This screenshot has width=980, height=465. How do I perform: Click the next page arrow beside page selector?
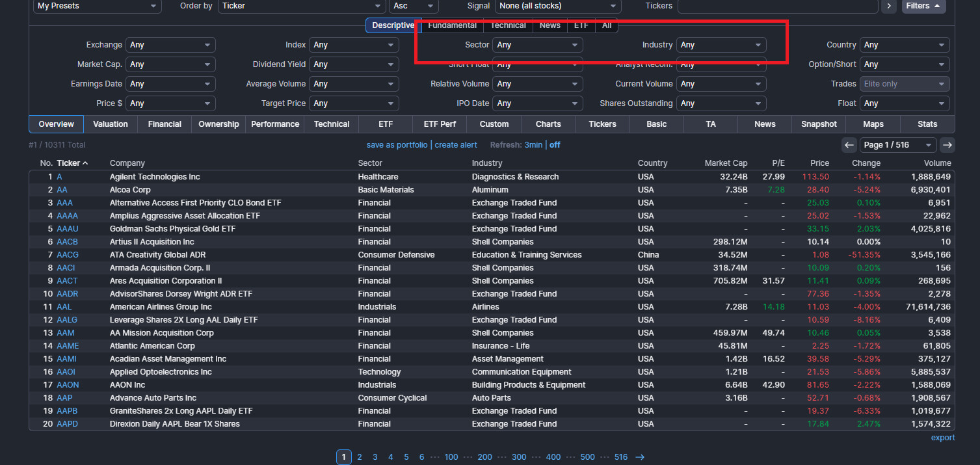(x=947, y=145)
